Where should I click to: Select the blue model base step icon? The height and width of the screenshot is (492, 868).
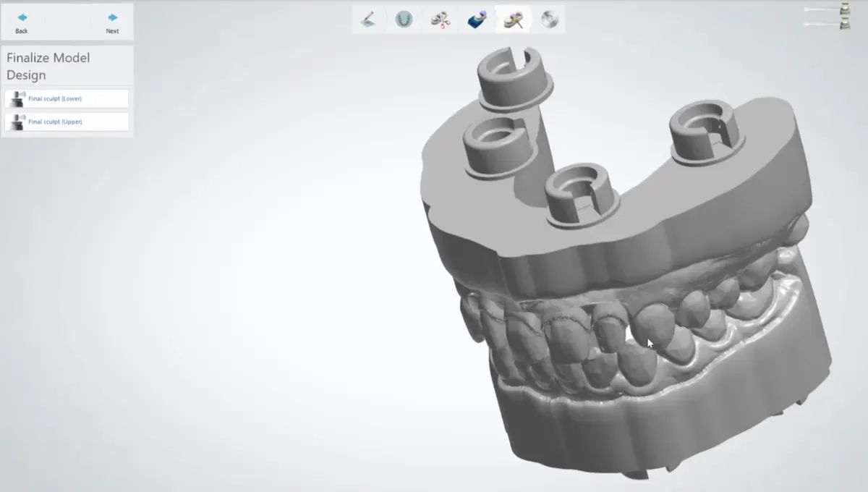476,20
